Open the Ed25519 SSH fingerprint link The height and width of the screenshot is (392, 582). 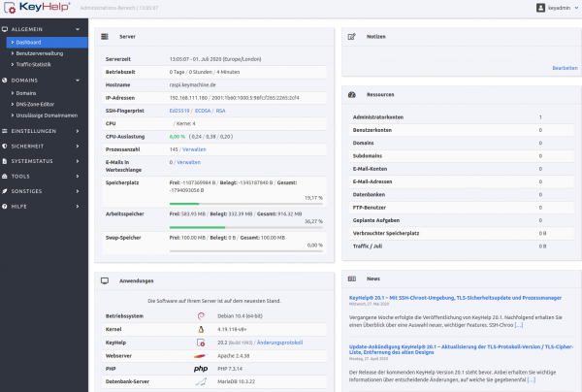coord(179,111)
